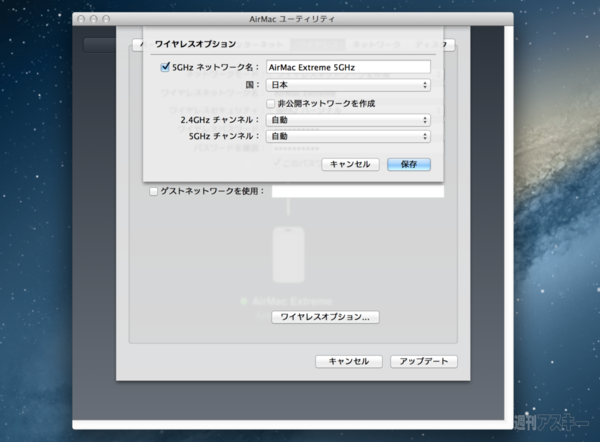The image size is (600, 442).
Task: Click the guest network name field
Action: (358, 191)
